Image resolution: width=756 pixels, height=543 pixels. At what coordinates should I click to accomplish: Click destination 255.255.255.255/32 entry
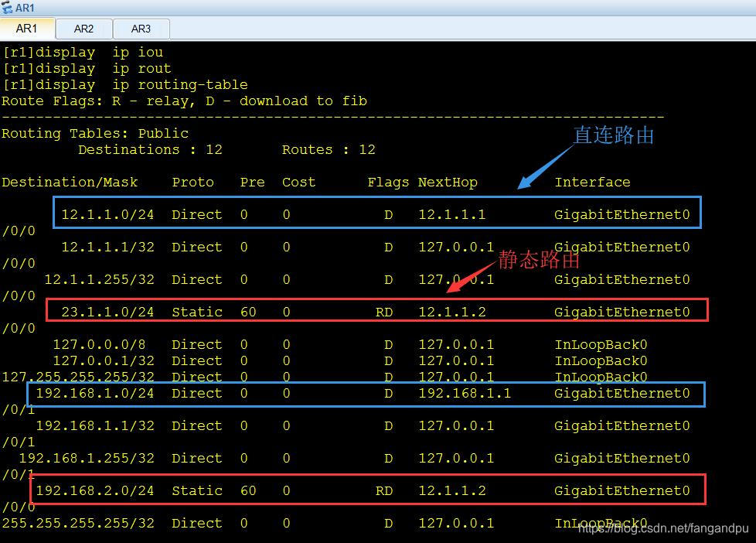[x=78, y=523]
